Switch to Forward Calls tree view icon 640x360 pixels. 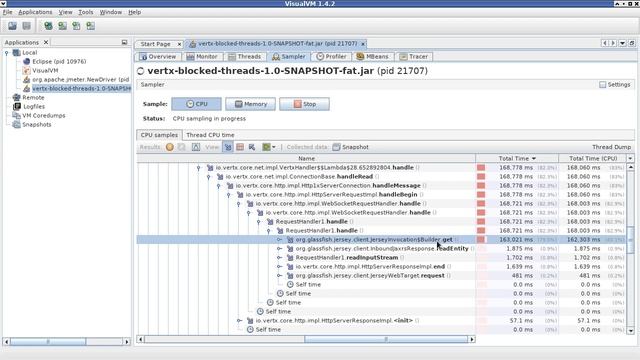click(228, 147)
